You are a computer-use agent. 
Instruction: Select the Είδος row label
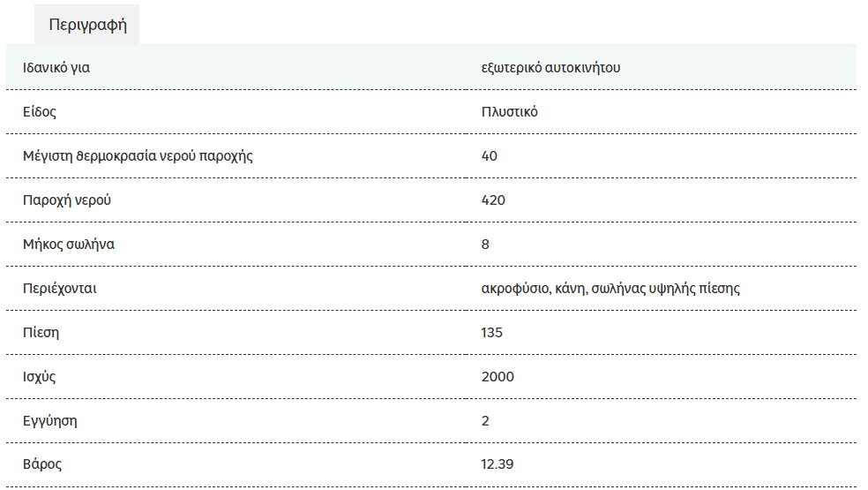point(40,111)
